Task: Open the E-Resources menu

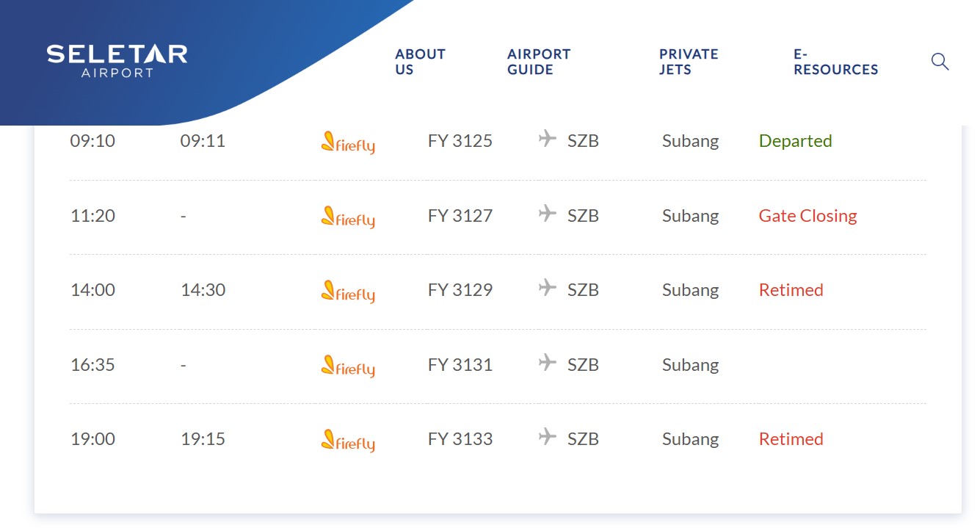Action: 835,62
